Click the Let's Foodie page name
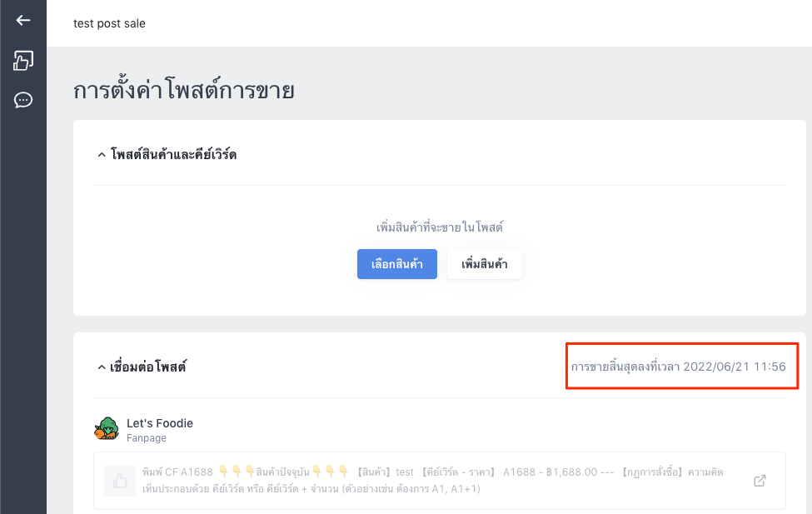 [x=160, y=423]
